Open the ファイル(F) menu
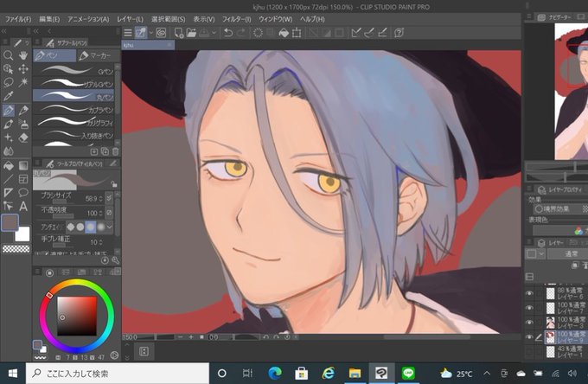Viewport: 588px width, 384px height. [18, 19]
